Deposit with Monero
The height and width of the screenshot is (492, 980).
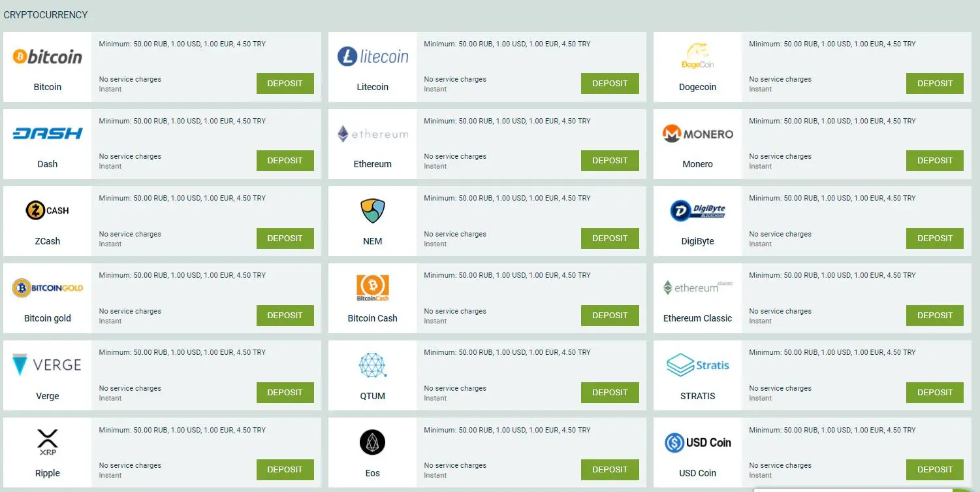(935, 161)
